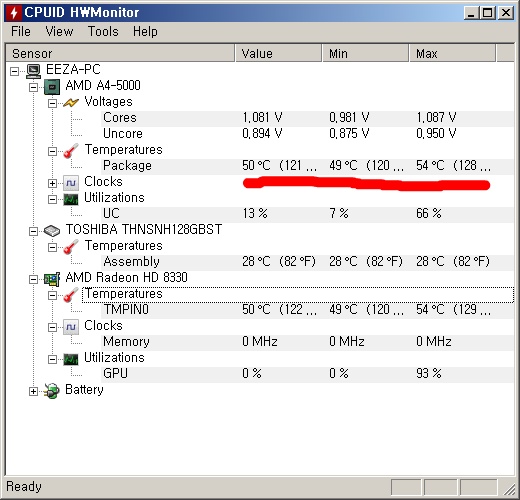This screenshot has width=520, height=500.
Task: Select the Cores voltage row
Action: coord(307,118)
